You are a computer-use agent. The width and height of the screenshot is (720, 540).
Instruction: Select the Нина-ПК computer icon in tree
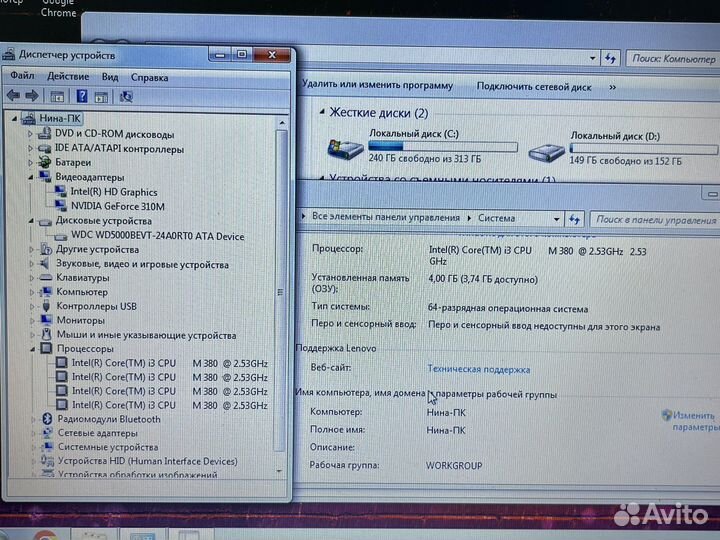(28, 118)
